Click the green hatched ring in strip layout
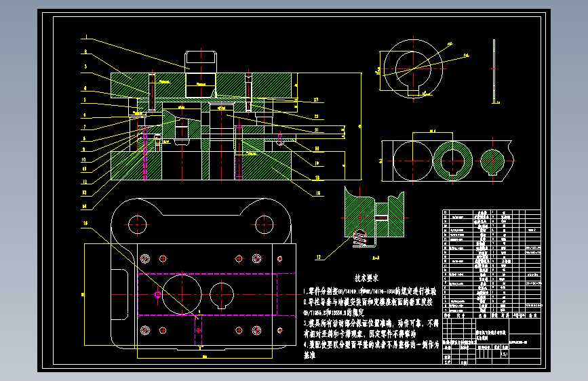This screenshot has height=381, width=588. 452,161
